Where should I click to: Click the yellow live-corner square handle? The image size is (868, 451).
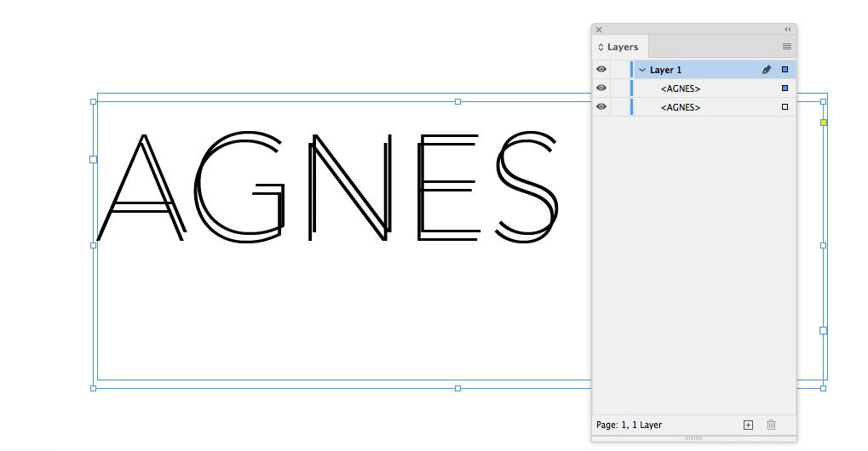(x=823, y=123)
